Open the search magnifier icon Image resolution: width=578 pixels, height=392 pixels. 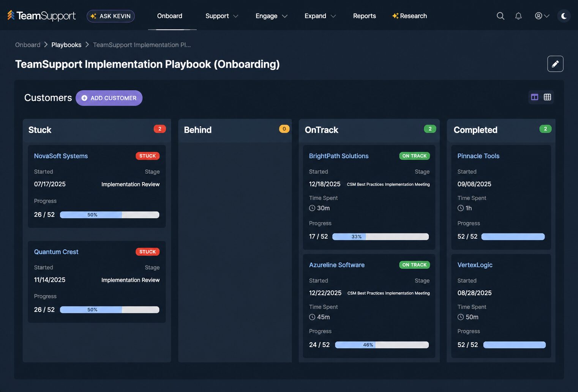[x=501, y=16]
